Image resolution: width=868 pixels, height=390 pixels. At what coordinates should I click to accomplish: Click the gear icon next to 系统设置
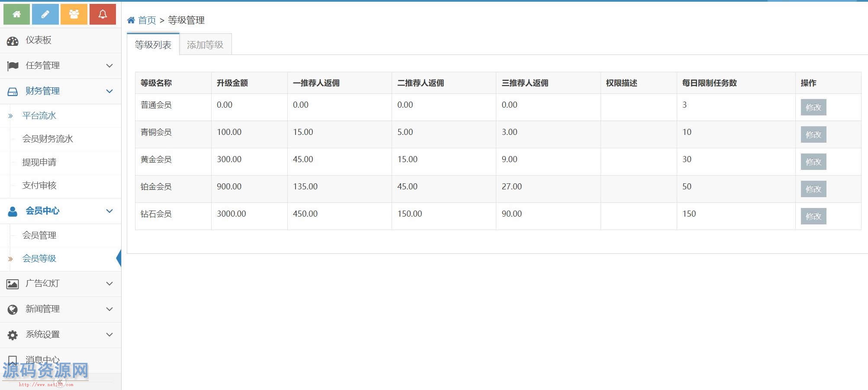coord(13,335)
